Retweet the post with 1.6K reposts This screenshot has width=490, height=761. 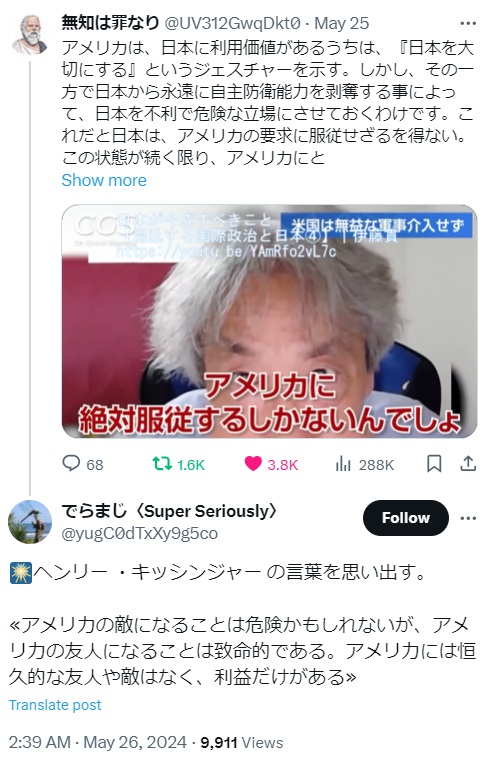click(x=162, y=464)
